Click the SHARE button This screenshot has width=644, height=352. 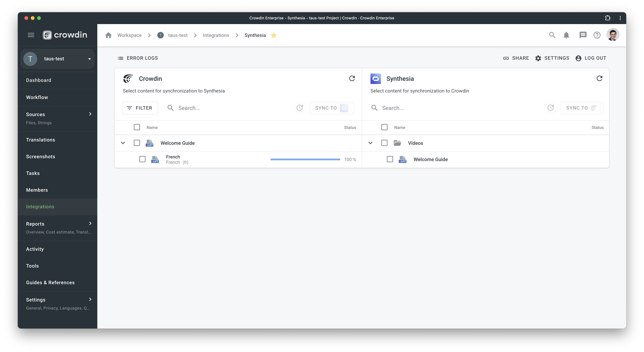516,58
